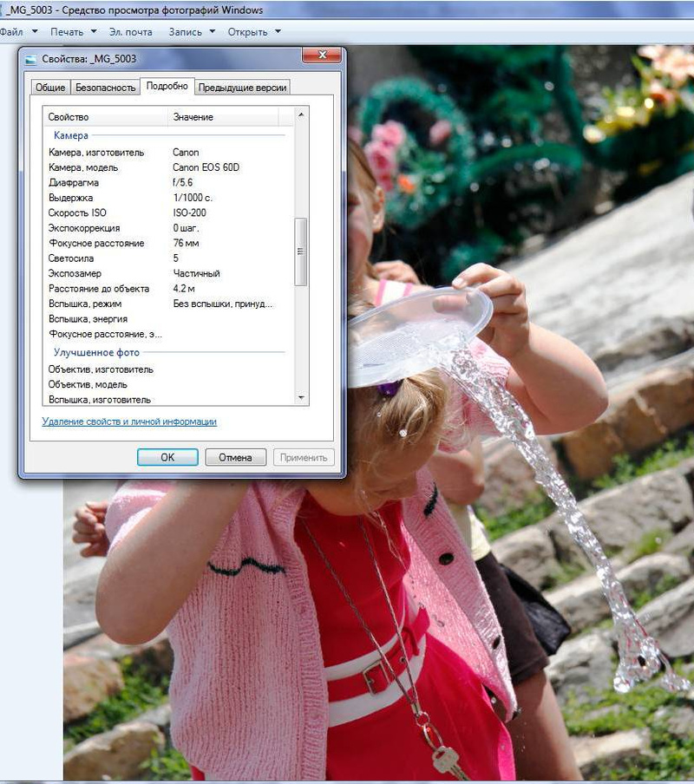Image resolution: width=694 pixels, height=784 pixels.
Task: Select the Предыдущие версии tab
Action: [242, 88]
